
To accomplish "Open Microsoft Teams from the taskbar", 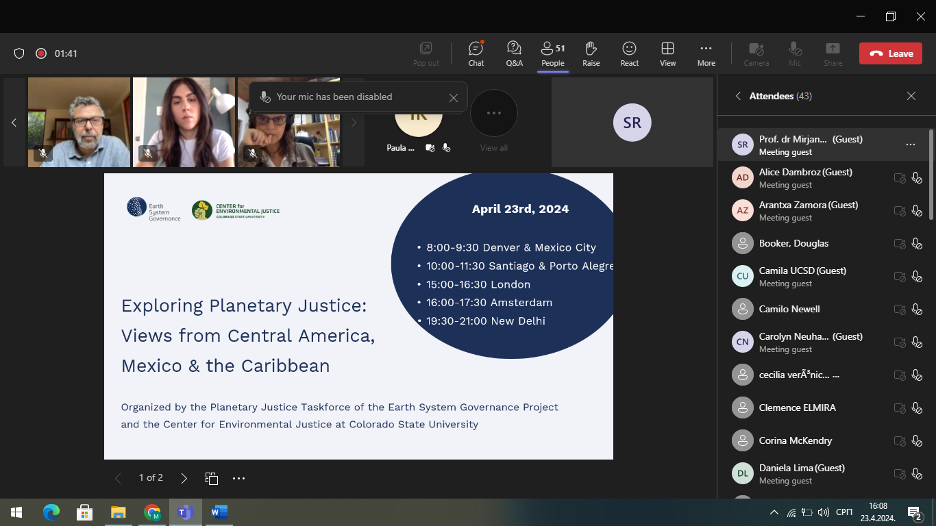I will (184, 512).
